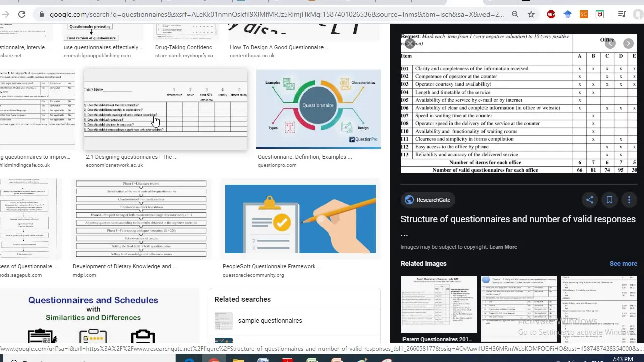This screenshot has height=362, width=644.
Task: Open the large questionnaire table preview image
Action: [519, 104]
